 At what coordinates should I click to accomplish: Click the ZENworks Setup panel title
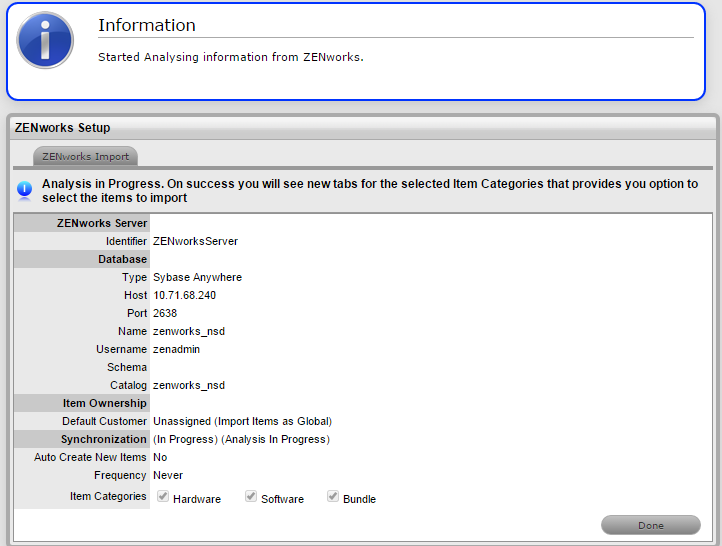click(63, 128)
